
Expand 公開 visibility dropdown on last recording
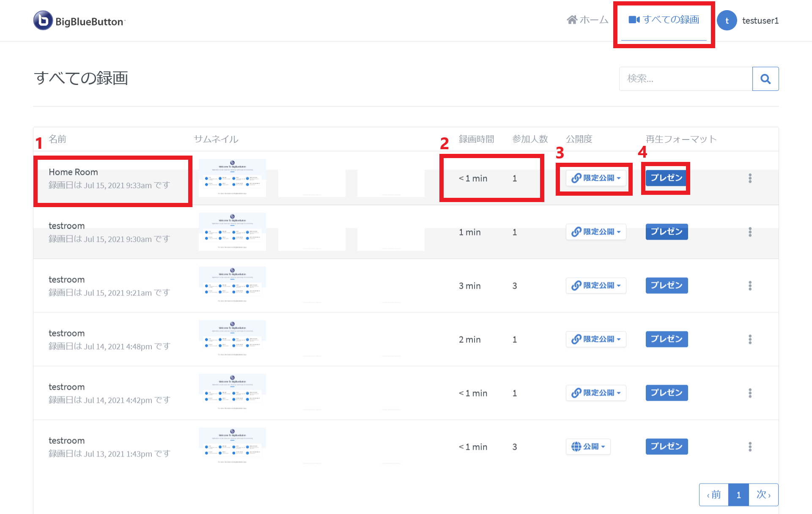pos(588,447)
